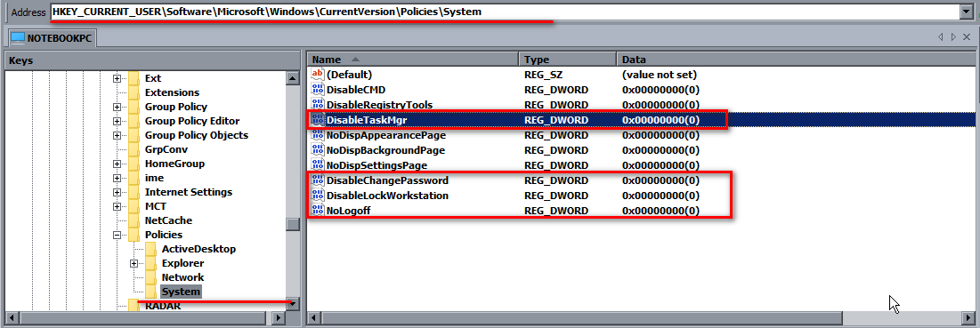Screen dimensions: 980x328
Task: Click the (Default) string value icon
Action: coord(318,74)
